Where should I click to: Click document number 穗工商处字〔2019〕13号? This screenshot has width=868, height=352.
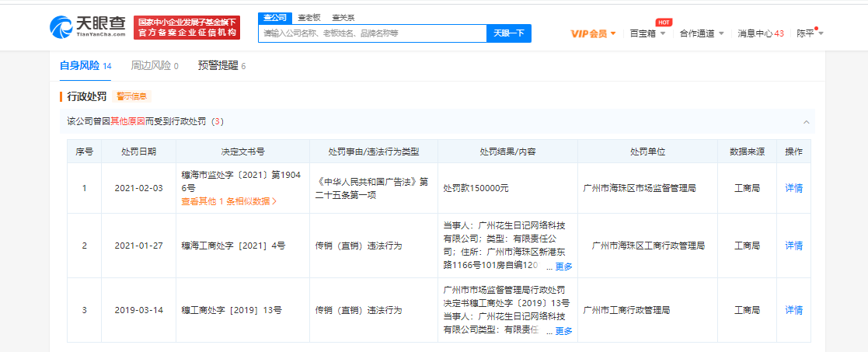[x=232, y=310]
